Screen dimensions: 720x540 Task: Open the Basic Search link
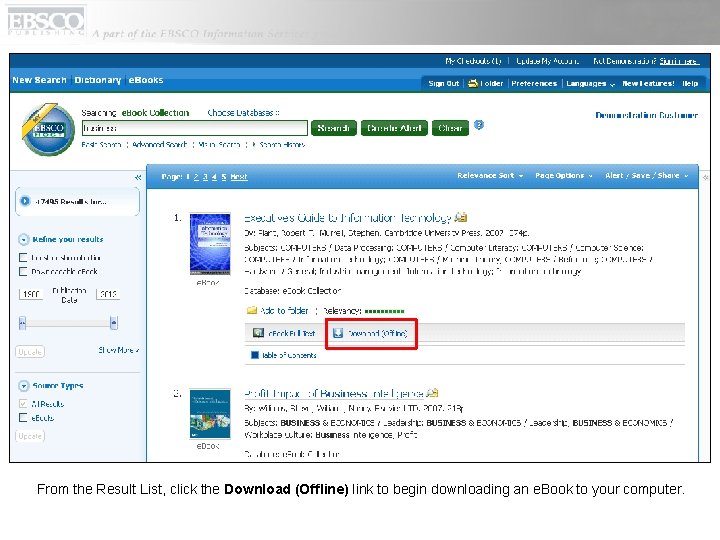pyautogui.click(x=101, y=145)
